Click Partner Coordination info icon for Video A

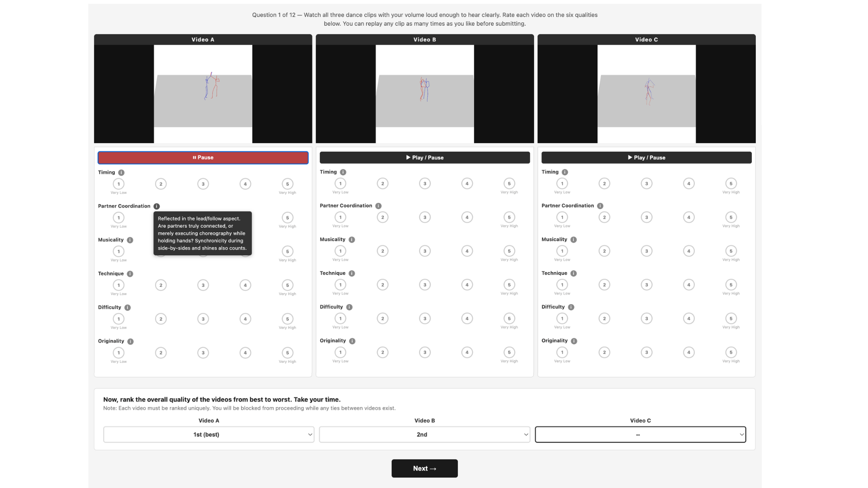click(x=156, y=206)
